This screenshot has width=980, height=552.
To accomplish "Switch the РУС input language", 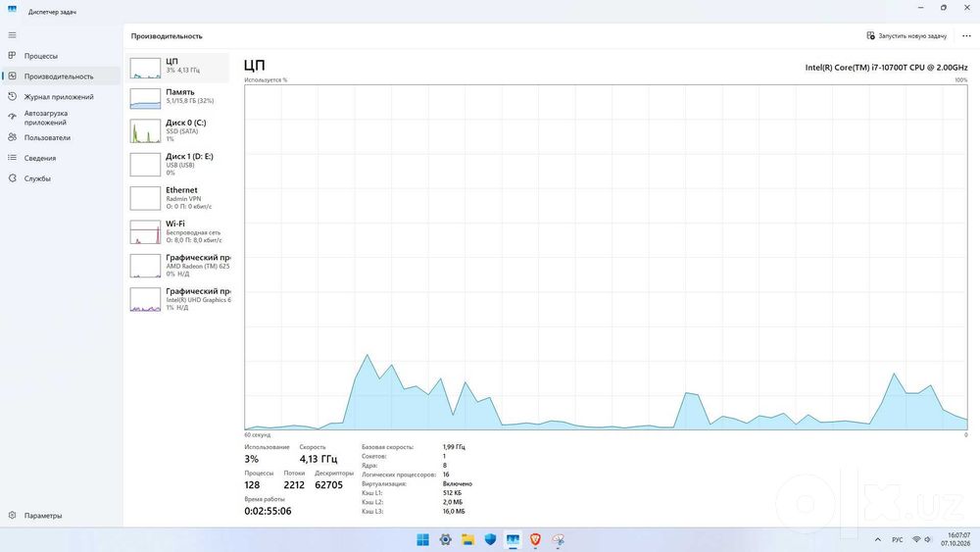I will pos(898,539).
